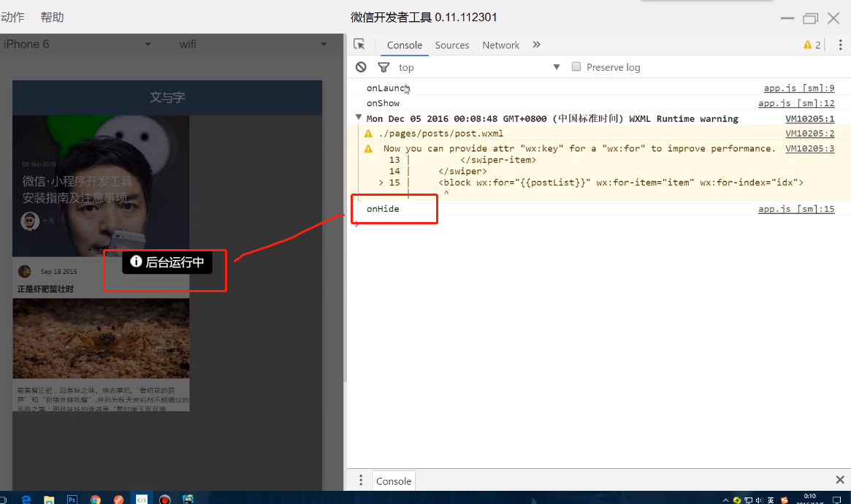
Task: Enable the Preserve log checkbox
Action: 576,66
